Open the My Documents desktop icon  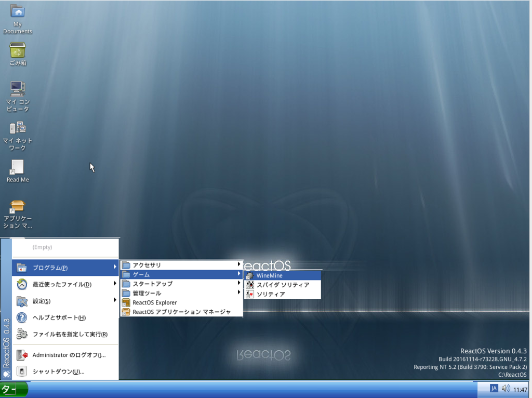(x=18, y=19)
